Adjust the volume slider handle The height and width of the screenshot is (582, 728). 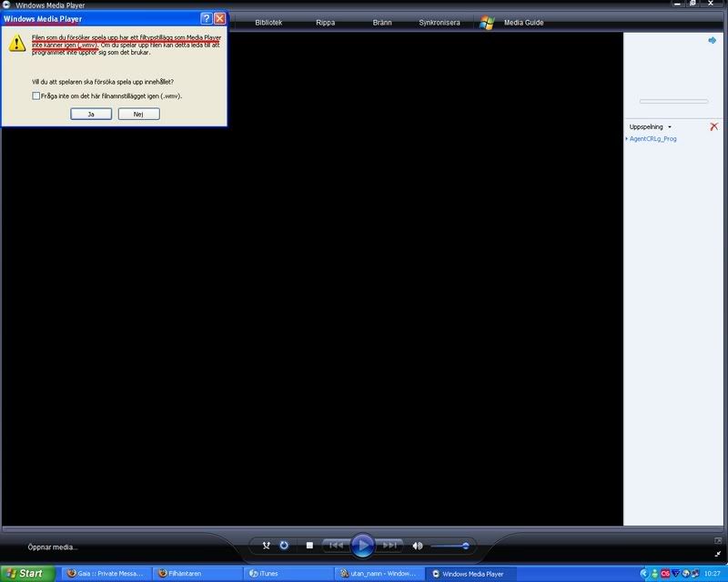[465, 546]
